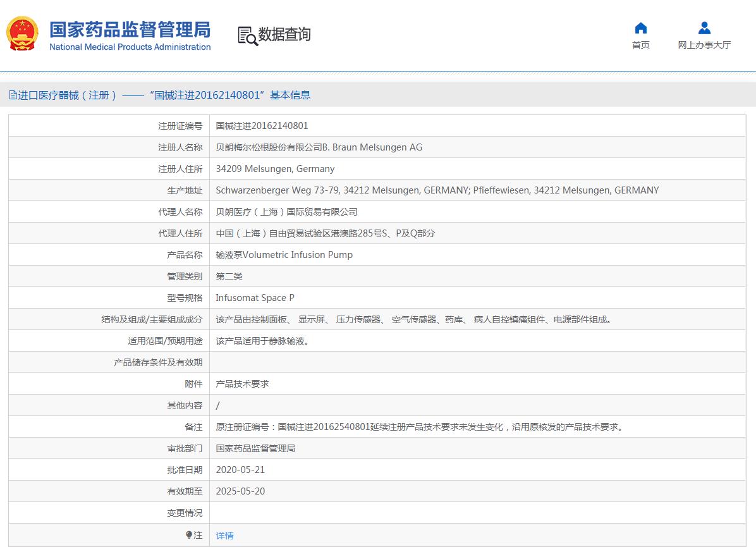Click the 附件 row label
Screen dimensions: 756x547
tap(194, 384)
